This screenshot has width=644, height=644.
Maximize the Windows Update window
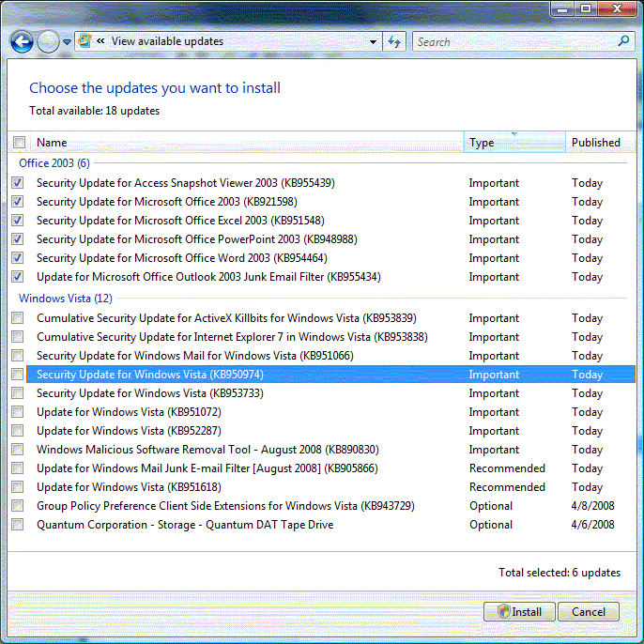[x=586, y=8]
